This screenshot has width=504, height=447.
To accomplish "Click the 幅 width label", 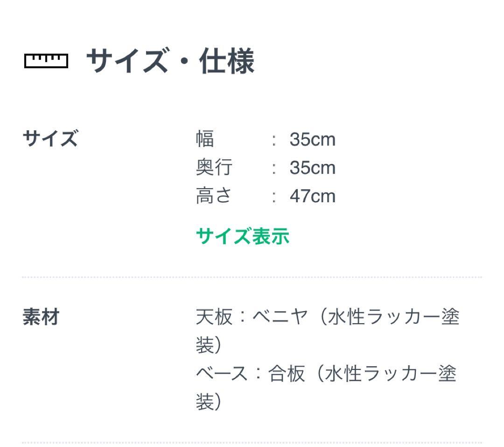I will click(x=205, y=139).
